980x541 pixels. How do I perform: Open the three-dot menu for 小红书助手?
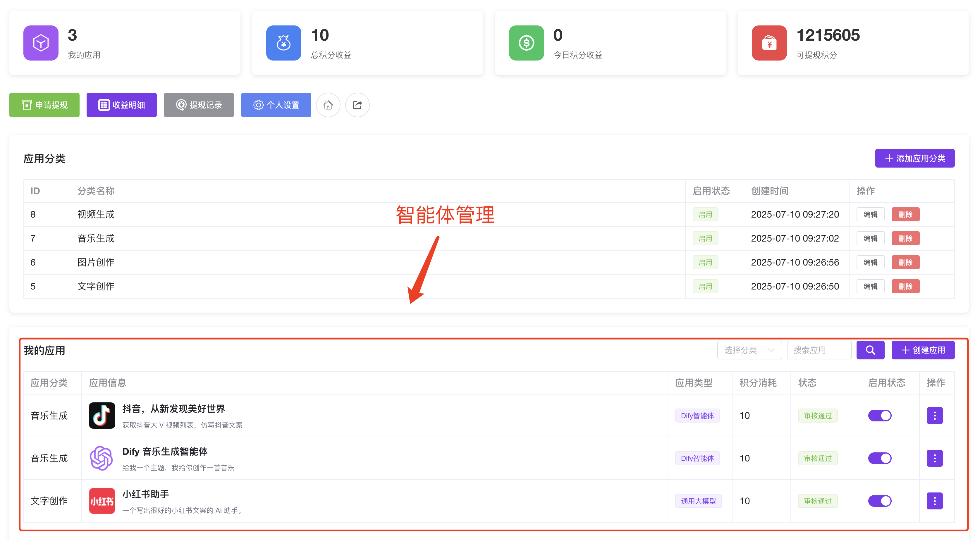click(x=935, y=501)
